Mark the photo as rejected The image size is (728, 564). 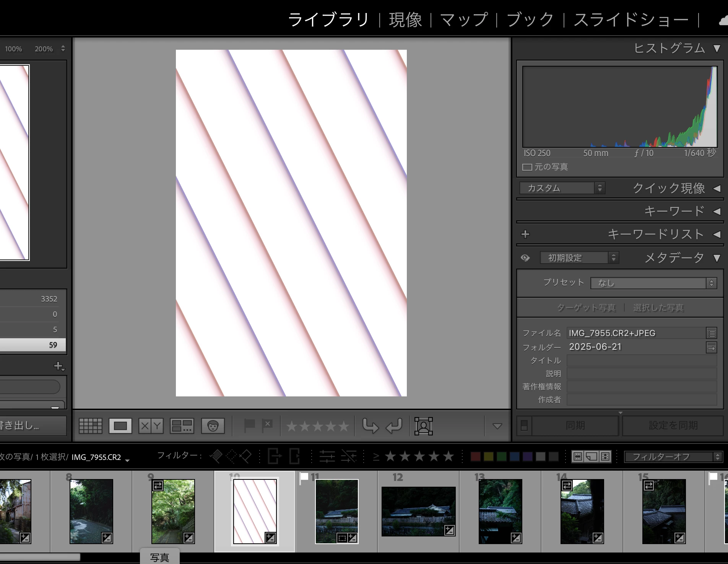click(267, 425)
